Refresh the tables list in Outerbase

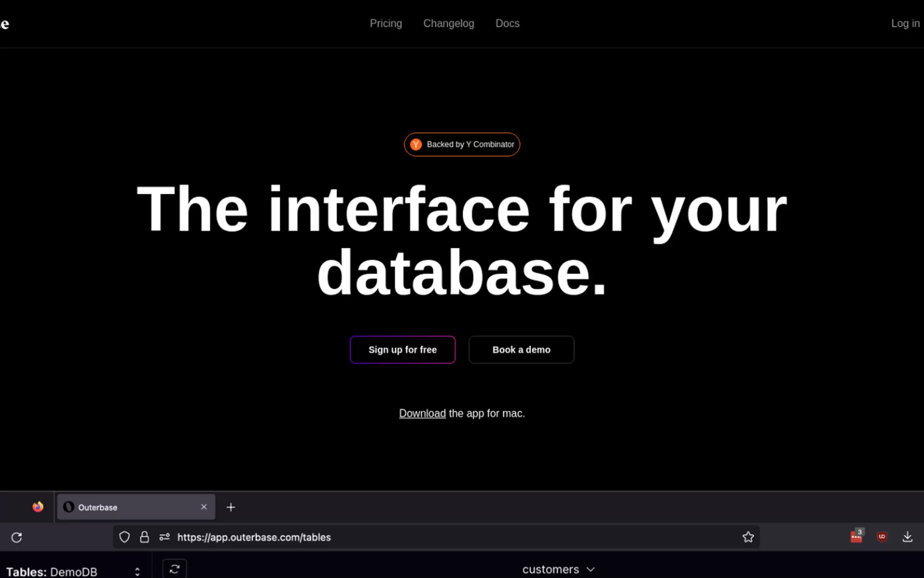click(175, 569)
